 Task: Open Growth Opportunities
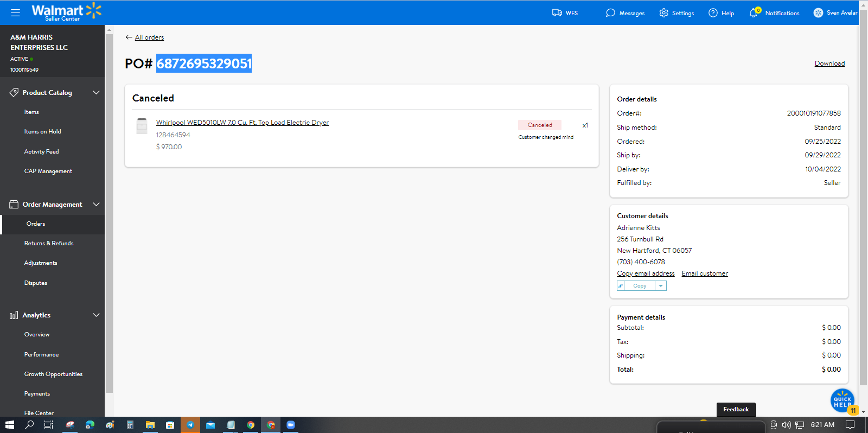pos(53,374)
